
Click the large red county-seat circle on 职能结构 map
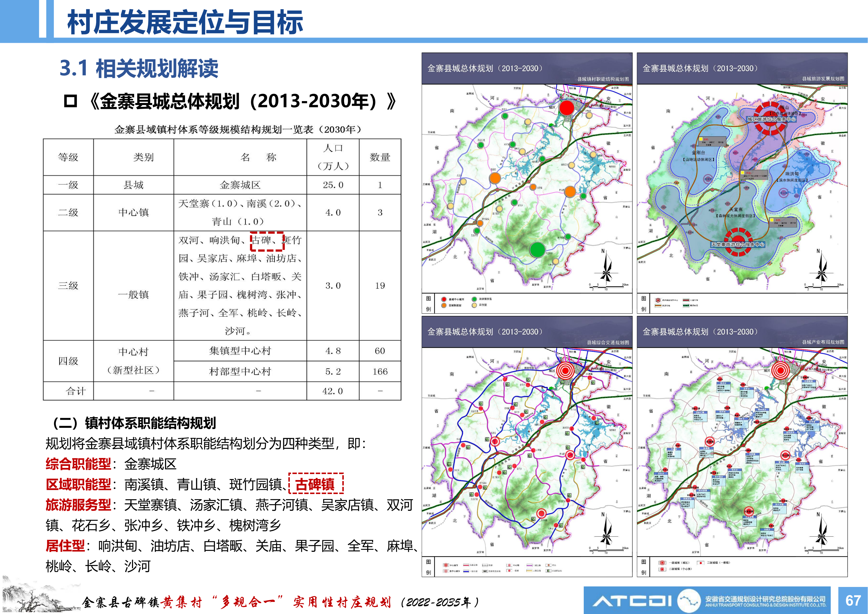pos(566,108)
